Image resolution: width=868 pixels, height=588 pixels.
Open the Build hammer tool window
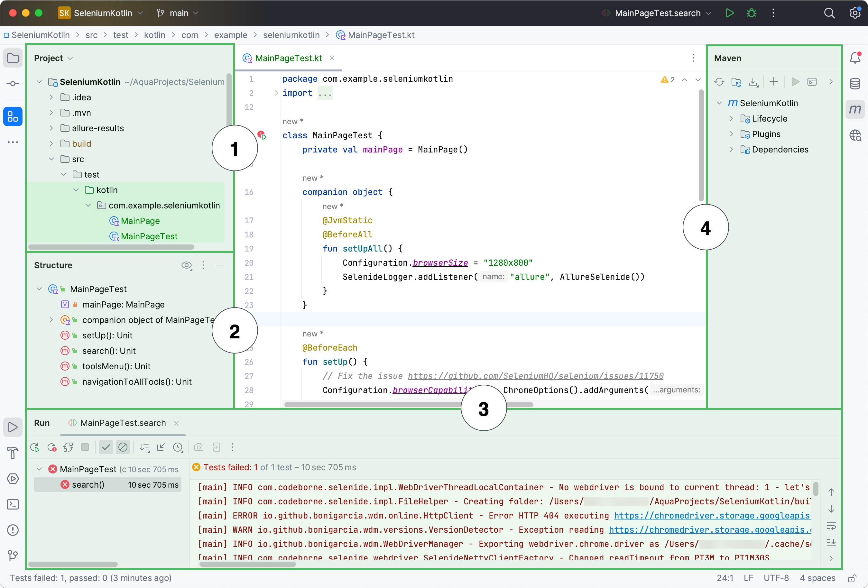[x=13, y=453]
